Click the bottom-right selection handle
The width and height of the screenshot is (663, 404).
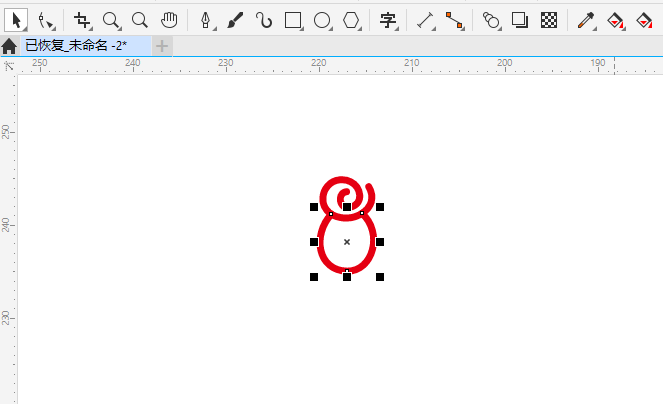[380, 277]
